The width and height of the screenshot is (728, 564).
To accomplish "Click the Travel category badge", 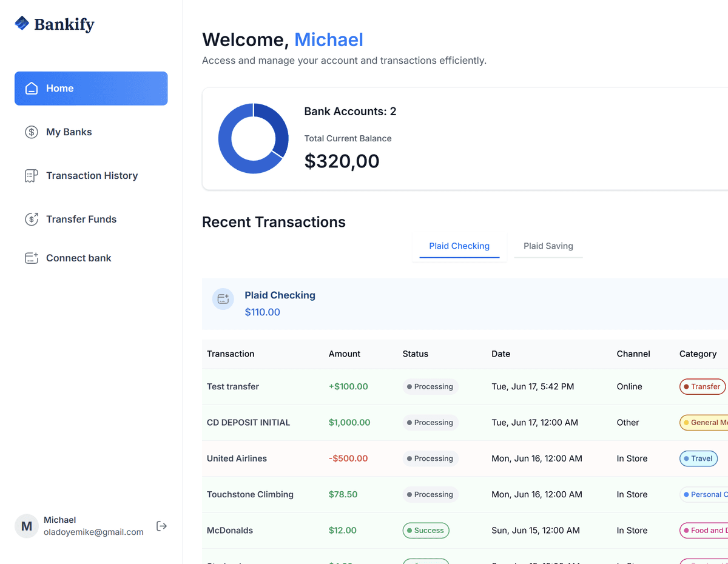I will click(698, 459).
